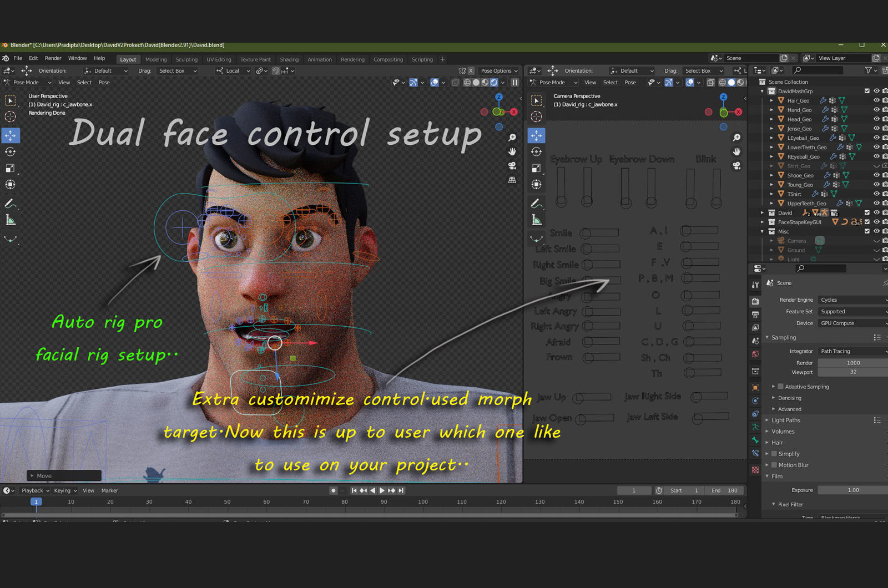This screenshot has width=888, height=588.
Task: Open the Bone properties tab
Action: (755, 440)
